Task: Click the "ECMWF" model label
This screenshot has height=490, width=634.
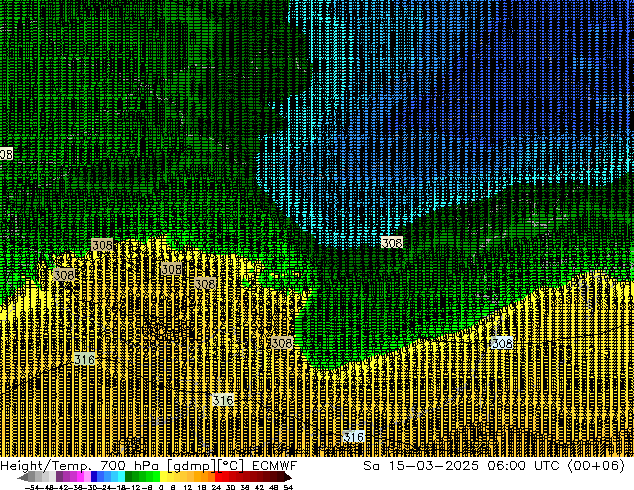Action: tap(275, 465)
